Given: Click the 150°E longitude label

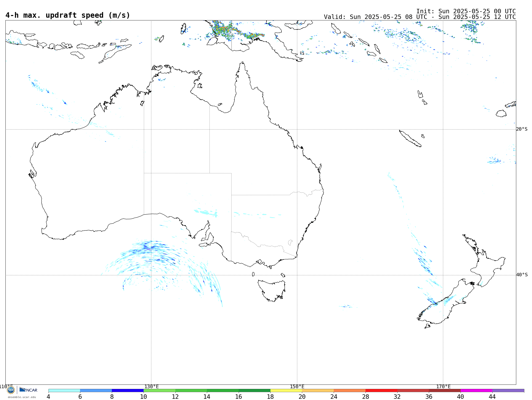Looking at the screenshot, I should pyautogui.click(x=297, y=387).
